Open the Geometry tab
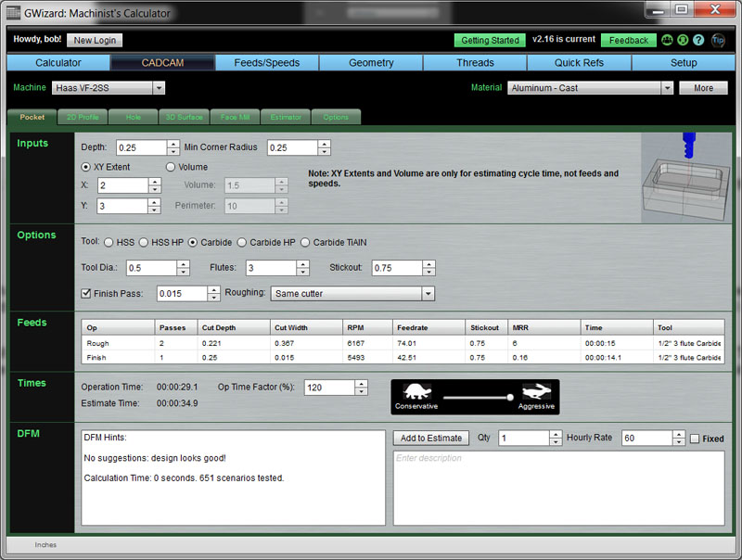The width and height of the screenshot is (742, 560). [x=371, y=62]
